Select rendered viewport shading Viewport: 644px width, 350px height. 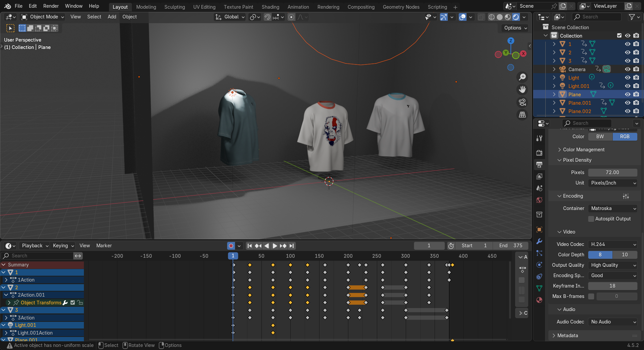[516, 17]
